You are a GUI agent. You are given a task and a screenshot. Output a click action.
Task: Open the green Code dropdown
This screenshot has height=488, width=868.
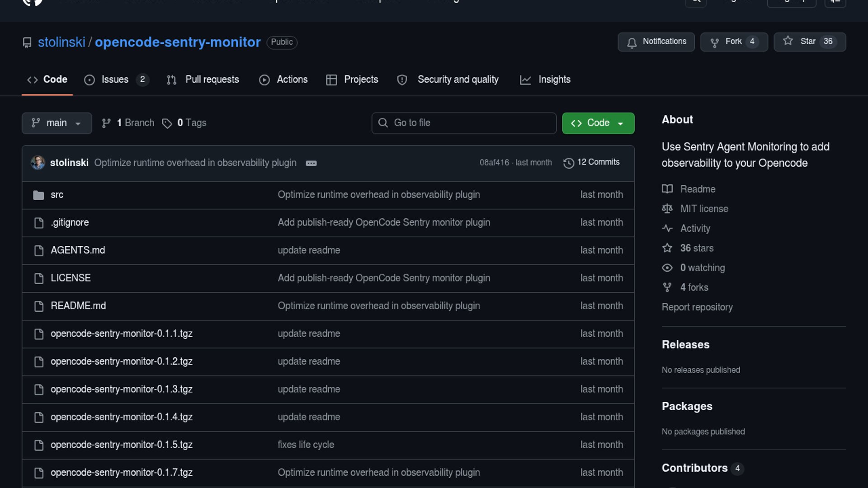click(598, 123)
